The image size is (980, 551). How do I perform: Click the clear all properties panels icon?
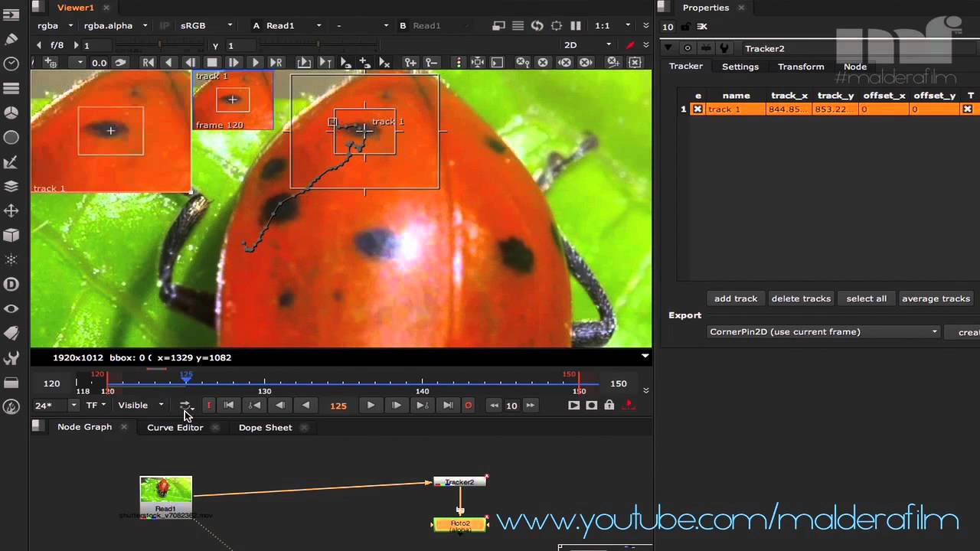(x=703, y=27)
